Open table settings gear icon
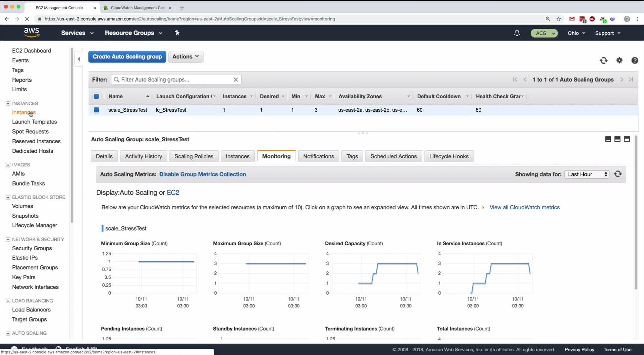644x355 pixels. (x=619, y=60)
